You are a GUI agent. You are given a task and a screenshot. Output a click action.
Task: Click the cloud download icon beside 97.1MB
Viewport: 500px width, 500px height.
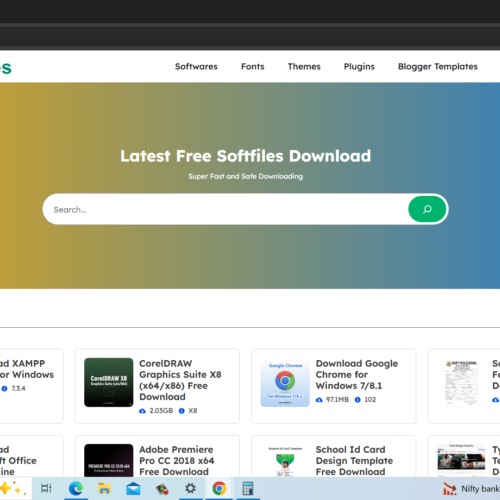(x=319, y=400)
